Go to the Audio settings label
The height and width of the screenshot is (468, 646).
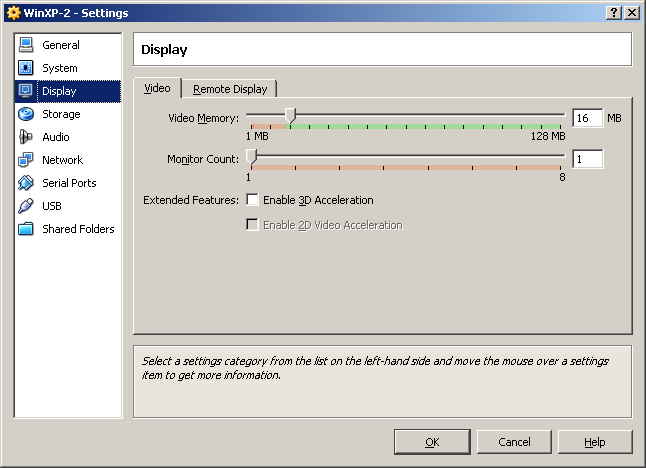tap(56, 137)
